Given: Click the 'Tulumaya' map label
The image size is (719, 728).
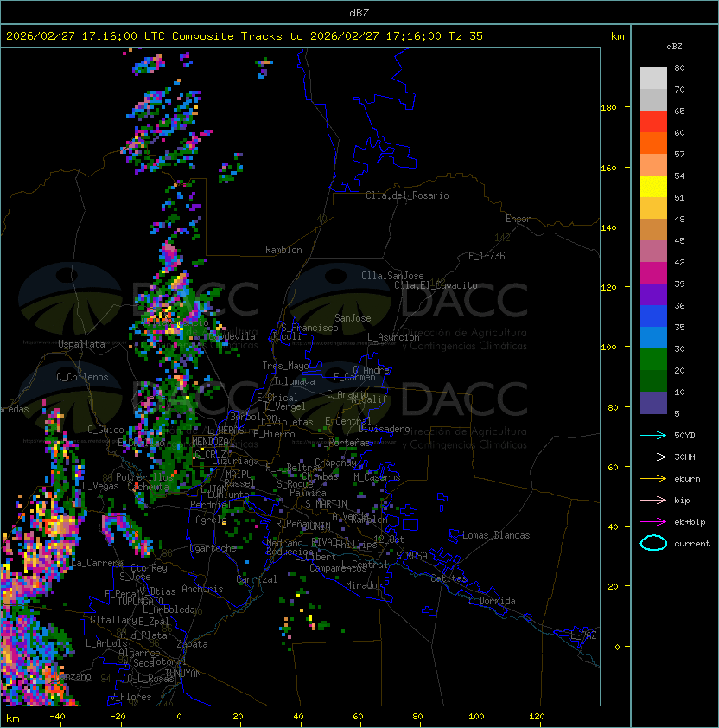Looking at the screenshot, I should [x=295, y=381].
